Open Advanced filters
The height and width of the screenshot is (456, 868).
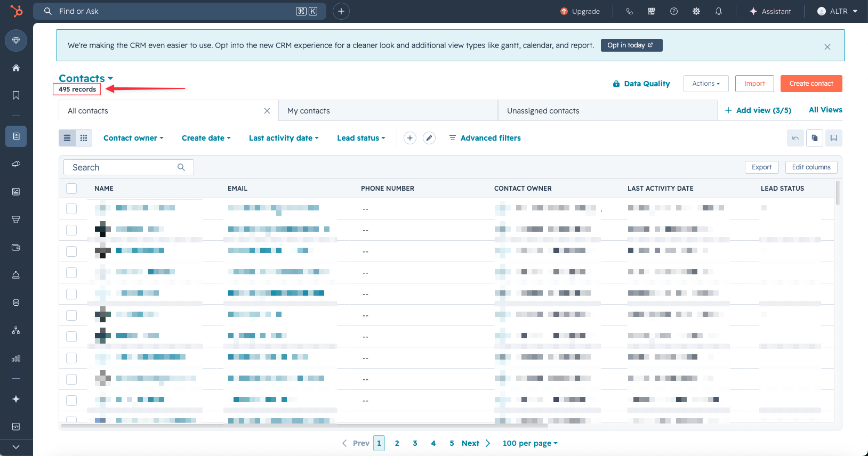click(x=485, y=138)
